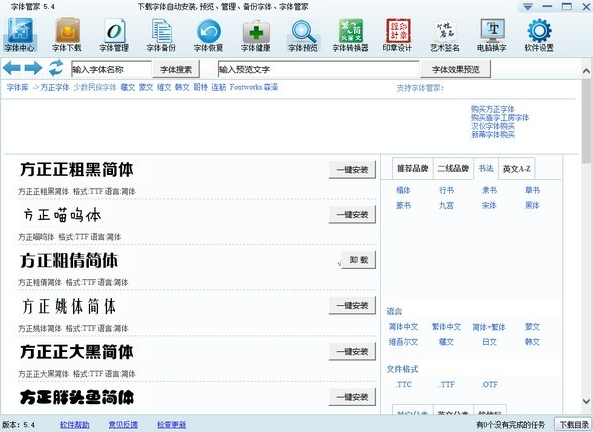Screen dimensions: 593x432
Task: Switch to the 推荐品牌 tab
Action: (412, 169)
